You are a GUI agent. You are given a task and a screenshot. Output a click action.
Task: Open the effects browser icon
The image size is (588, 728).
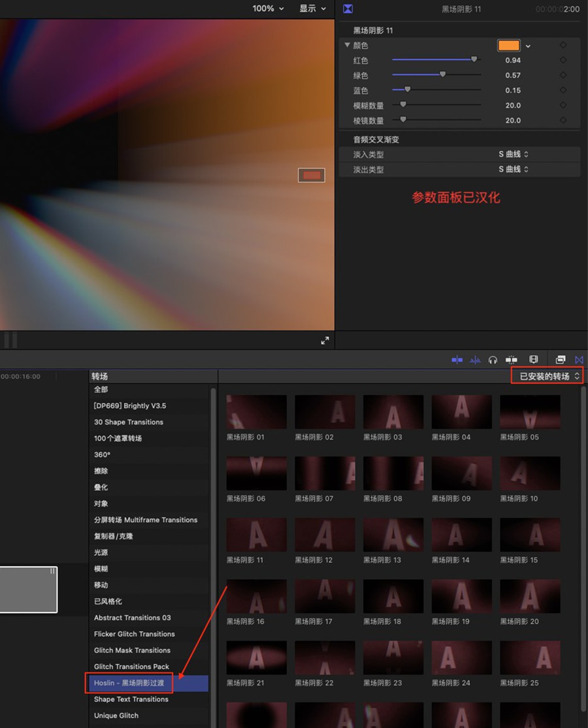coord(560,359)
